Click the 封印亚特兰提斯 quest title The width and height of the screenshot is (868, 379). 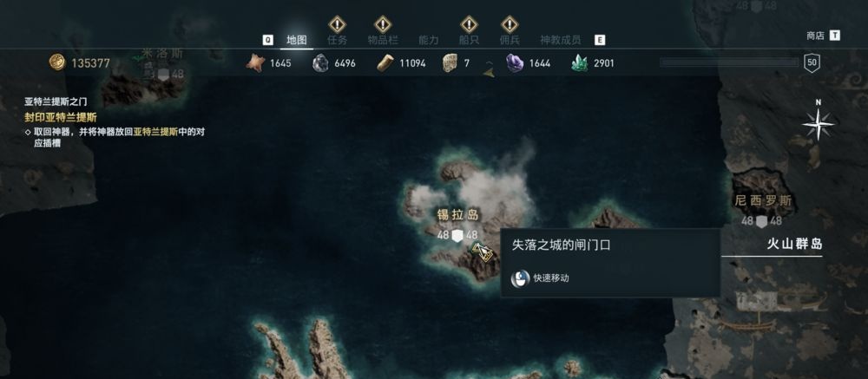point(61,117)
